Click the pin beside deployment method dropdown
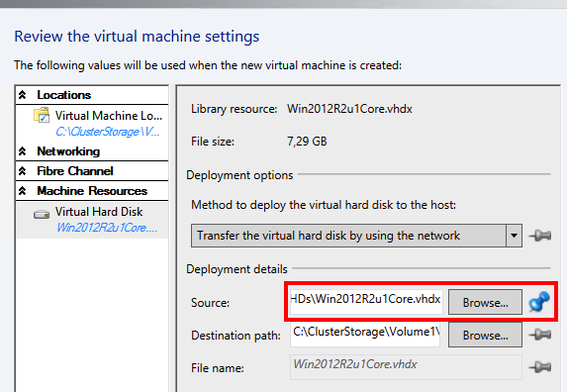This screenshot has width=567, height=392. pos(540,236)
